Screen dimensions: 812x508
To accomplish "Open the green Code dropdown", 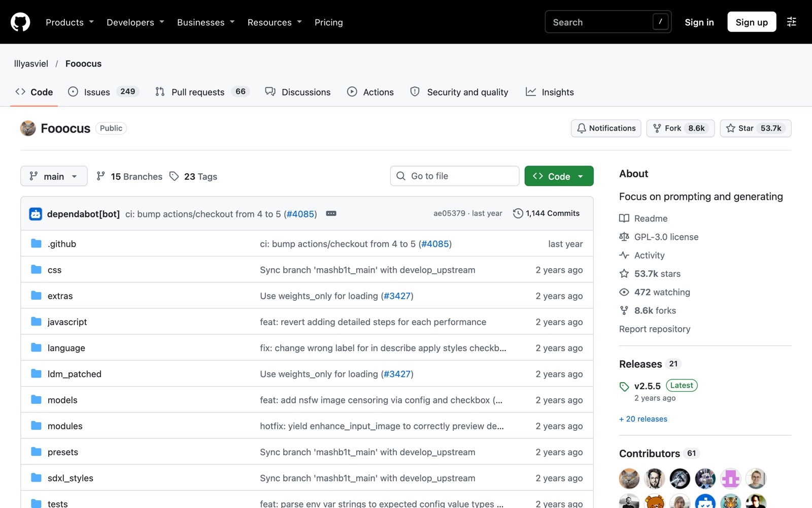I will point(559,176).
